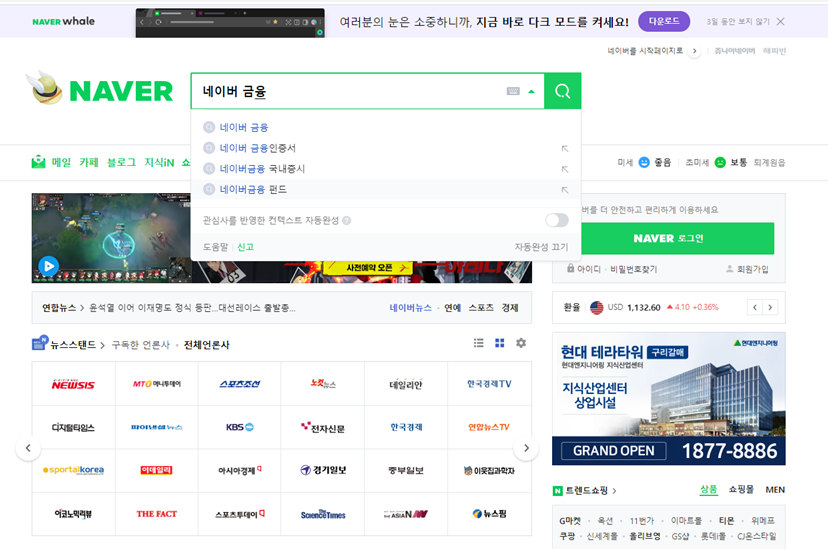Click Hyundai Terra Tower advertisement
828x549 pixels.
pyautogui.click(x=669, y=399)
